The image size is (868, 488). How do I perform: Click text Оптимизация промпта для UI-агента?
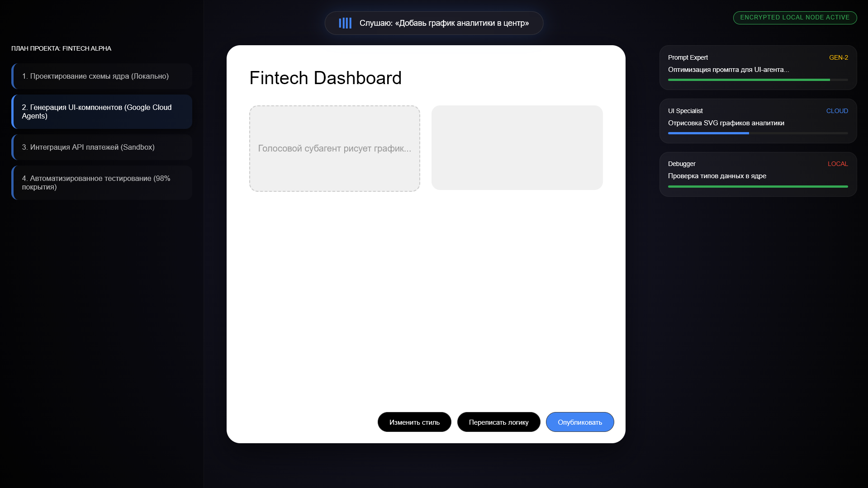[728, 70]
